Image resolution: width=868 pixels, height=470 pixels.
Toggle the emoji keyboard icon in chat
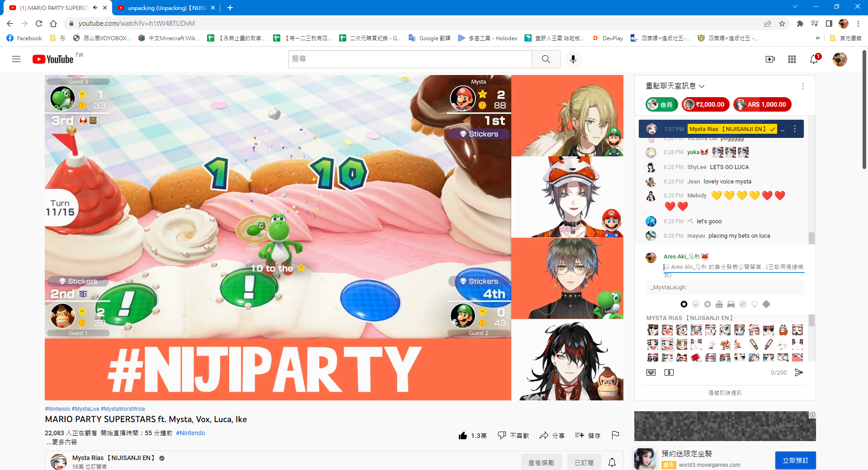(651, 372)
